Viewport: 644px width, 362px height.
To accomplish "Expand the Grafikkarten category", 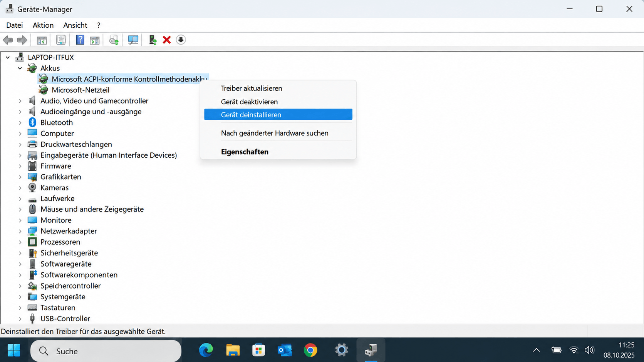I will 20,177.
